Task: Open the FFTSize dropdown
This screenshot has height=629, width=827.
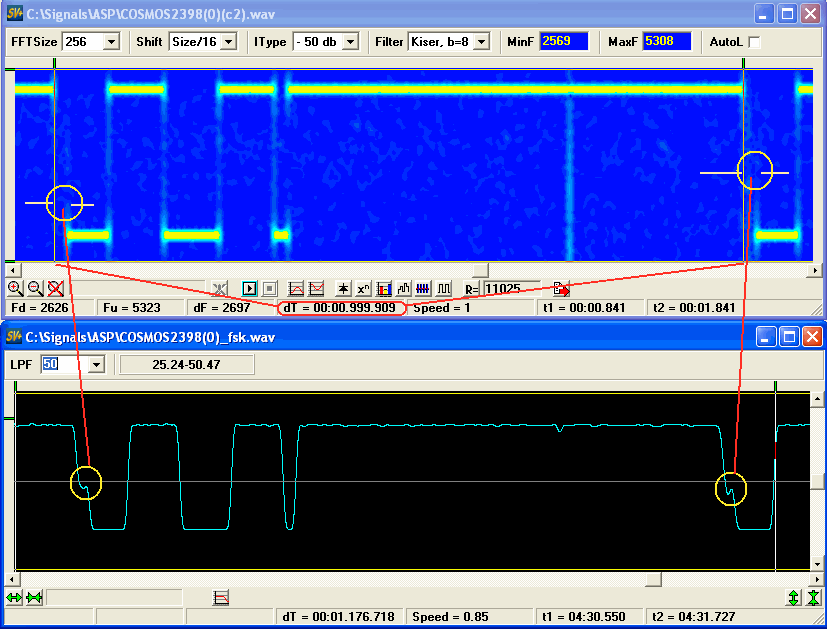Action: pyautogui.click(x=111, y=42)
